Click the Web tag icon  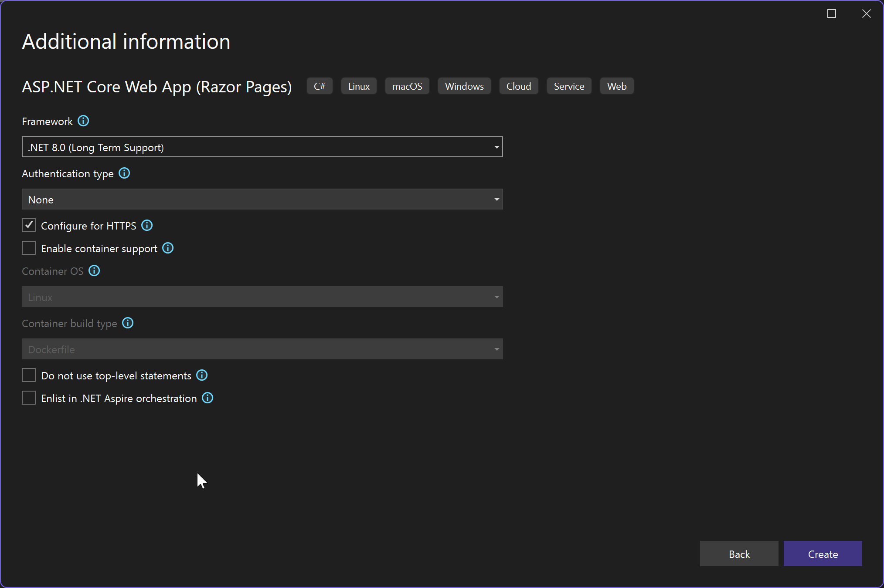coord(617,86)
